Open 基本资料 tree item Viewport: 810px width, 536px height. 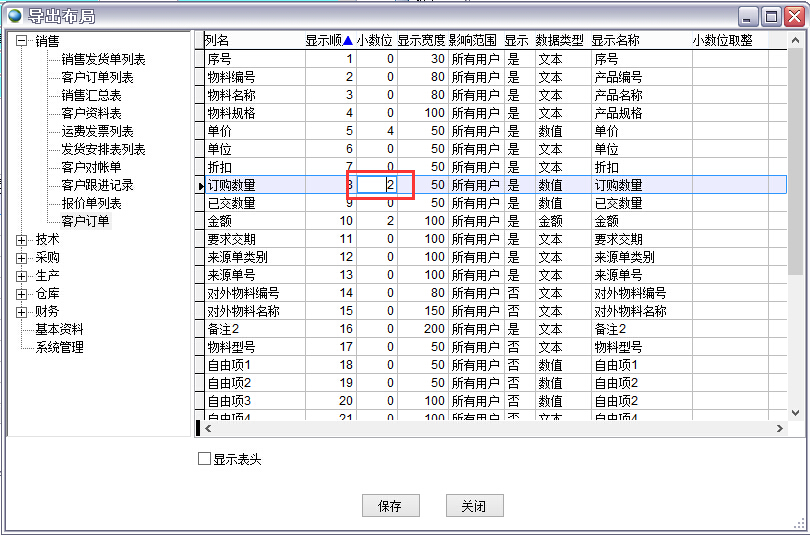click(x=60, y=329)
